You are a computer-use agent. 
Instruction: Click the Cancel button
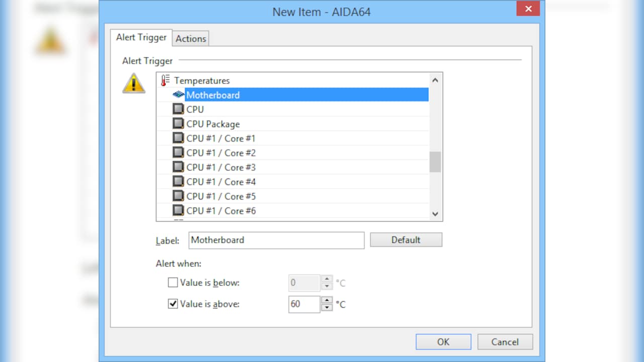click(x=505, y=342)
